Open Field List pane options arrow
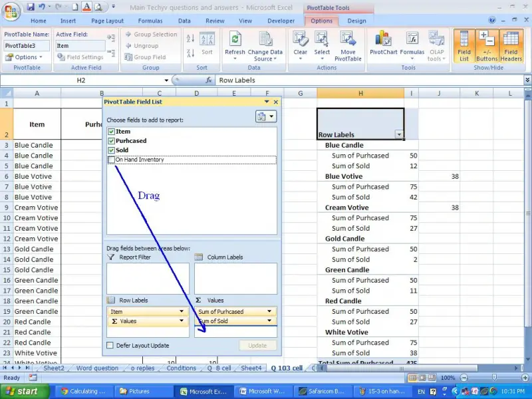This screenshot has height=399, width=532. (267, 102)
